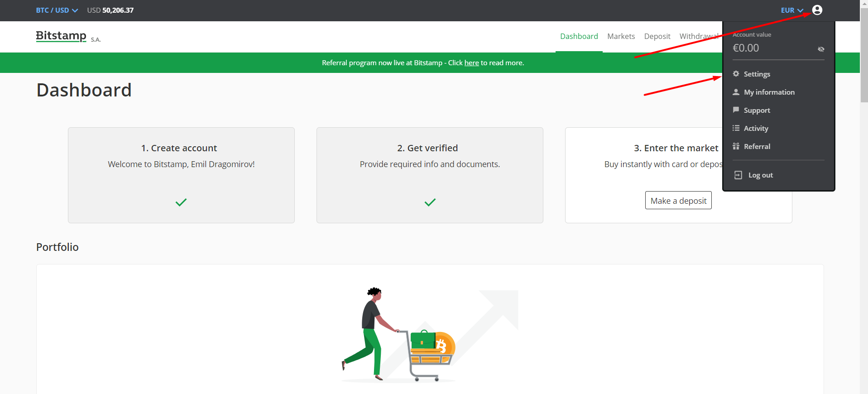Click the Log out door icon

click(x=738, y=175)
